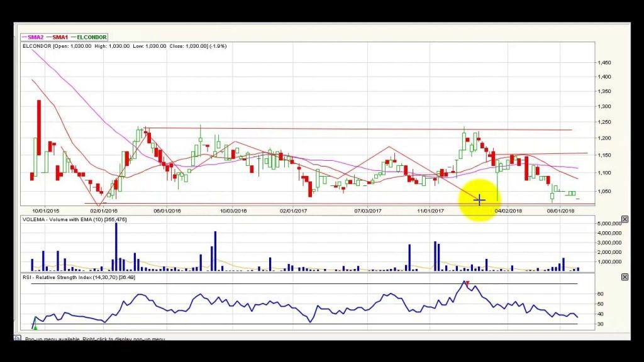Screen dimensions: 644x362
Task: Select the SMA2 legend entry
Action: [x=33, y=37]
